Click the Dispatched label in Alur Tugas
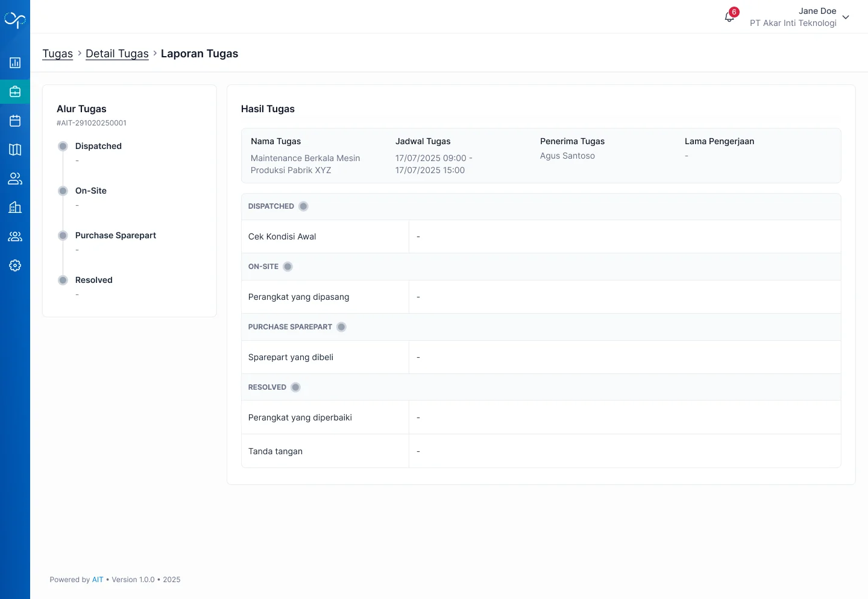 tap(98, 146)
